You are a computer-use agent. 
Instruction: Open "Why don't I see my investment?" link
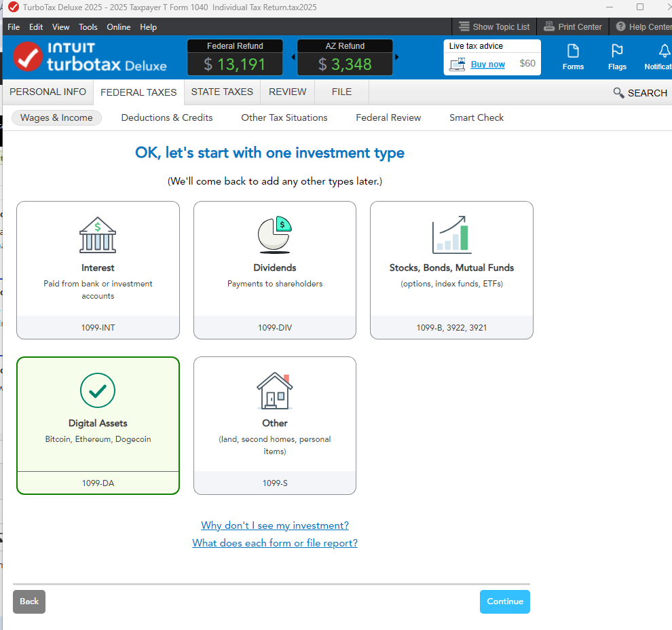point(275,525)
